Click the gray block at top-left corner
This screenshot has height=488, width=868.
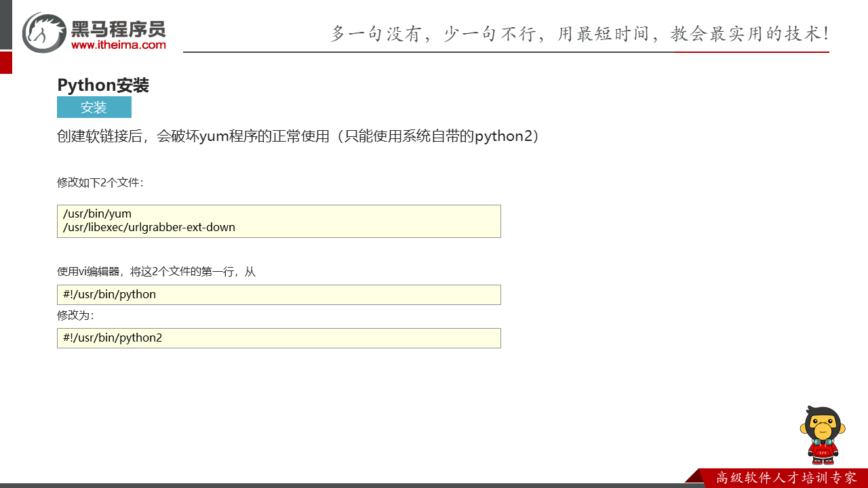(5, 24)
